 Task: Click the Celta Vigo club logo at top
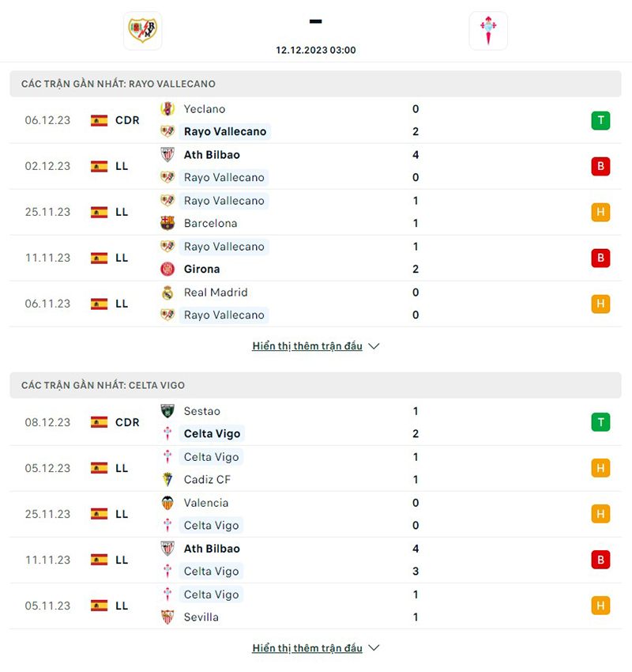[488, 31]
